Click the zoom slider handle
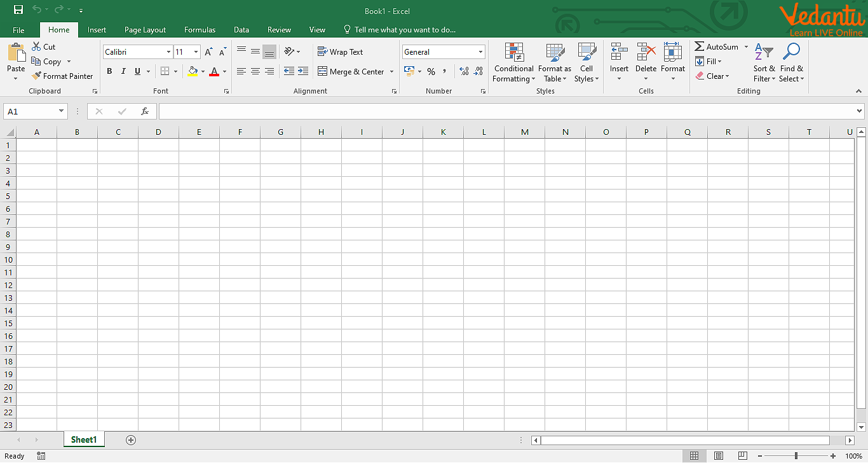This screenshot has height=463, width=868. click(x=796, y=456)
